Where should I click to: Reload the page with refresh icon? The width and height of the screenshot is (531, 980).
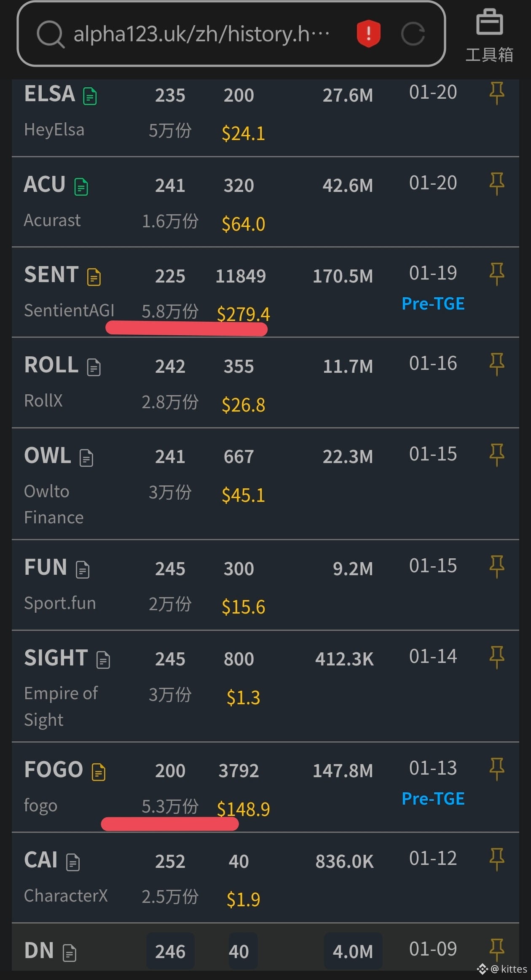click(413, 34)
